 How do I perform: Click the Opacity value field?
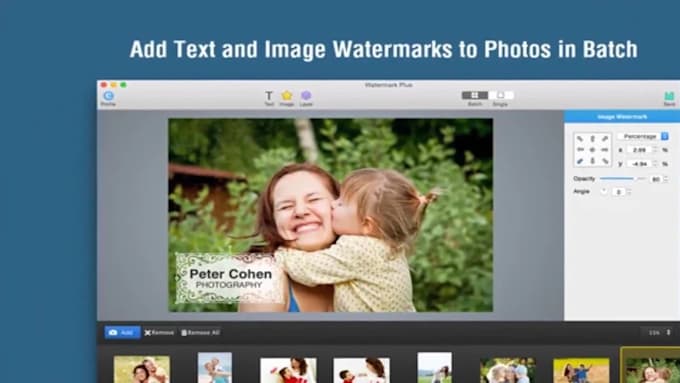tap(656, 179)
